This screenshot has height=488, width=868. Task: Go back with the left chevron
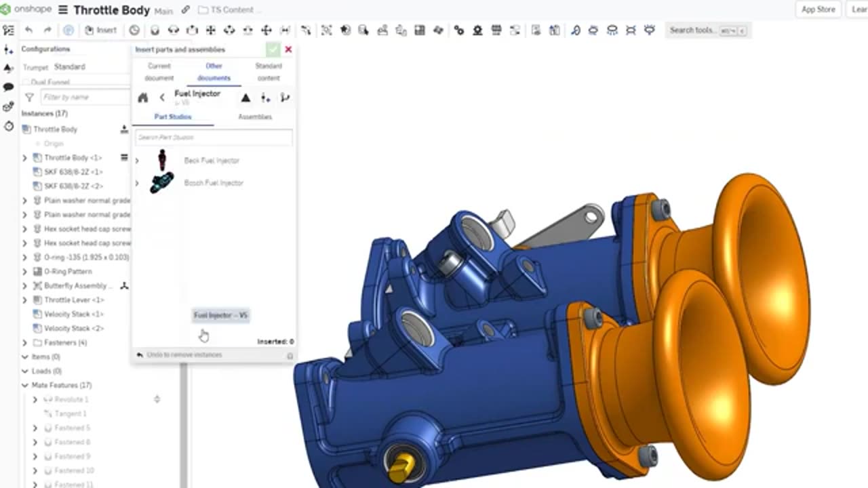coord(162,98)
